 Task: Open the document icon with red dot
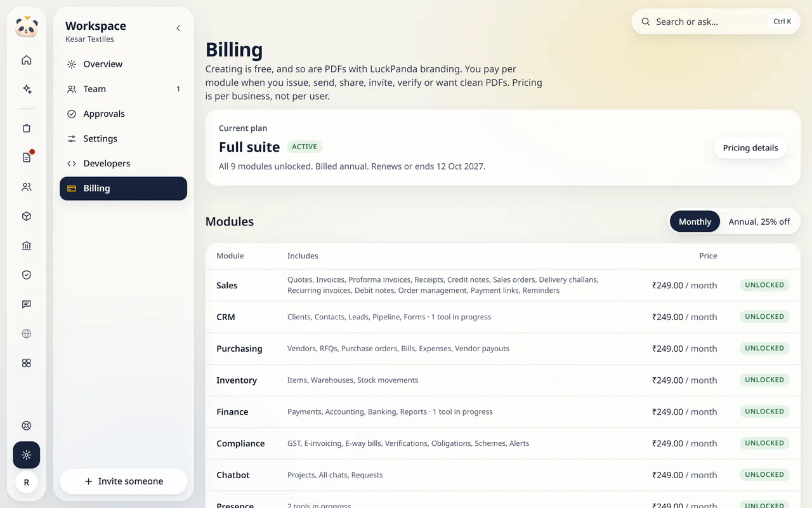pos(27,157)
